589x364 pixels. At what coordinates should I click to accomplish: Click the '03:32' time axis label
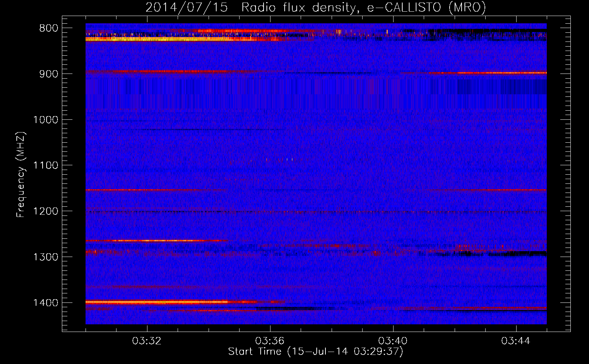pos(147,341)
